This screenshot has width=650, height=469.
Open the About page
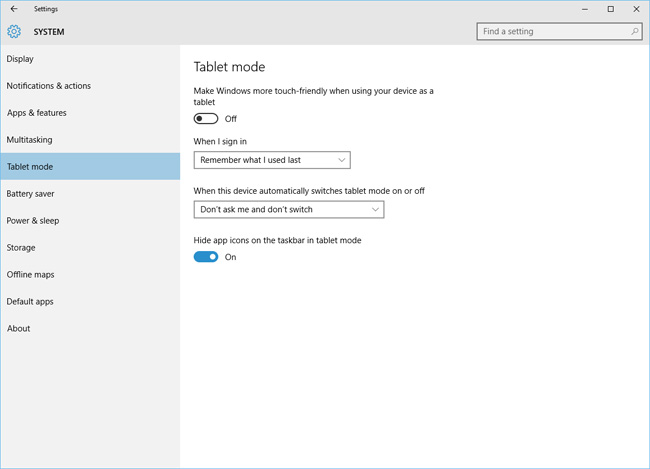[x=90, y=328]
